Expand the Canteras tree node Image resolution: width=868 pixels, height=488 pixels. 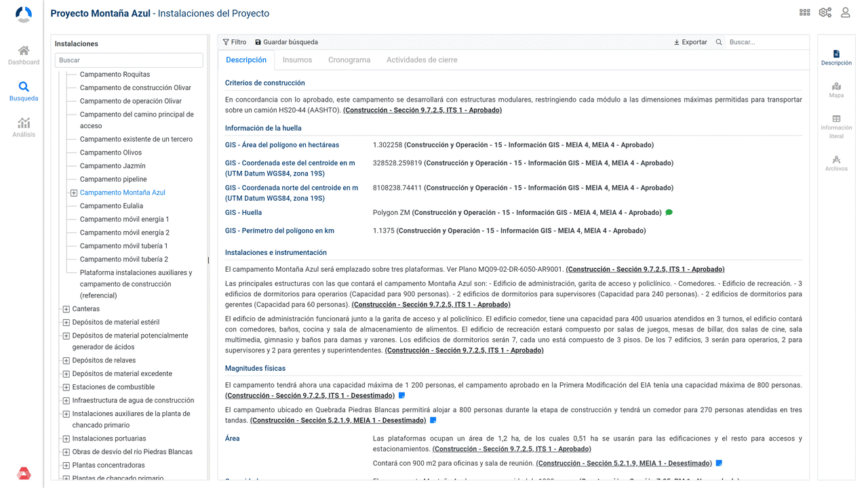66,310
